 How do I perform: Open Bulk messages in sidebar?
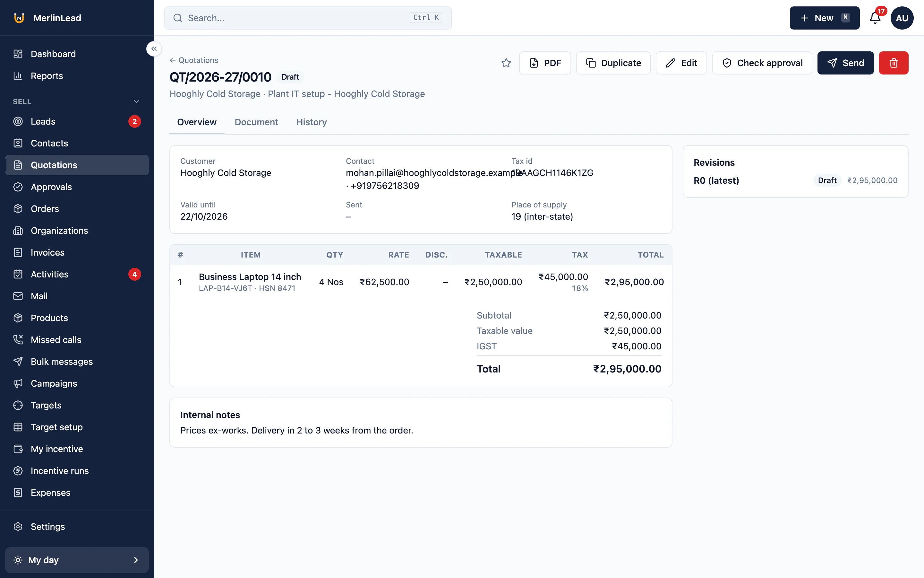[77, 361]
